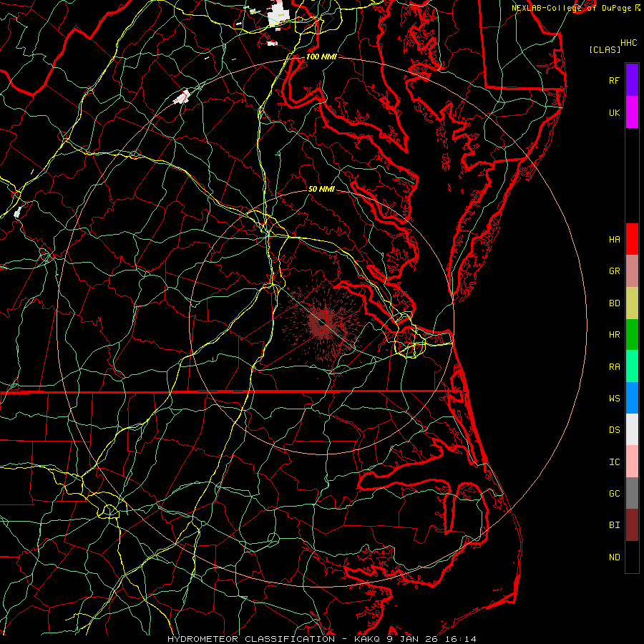This screenshot has width=644, height=644.
Task: Click the brown biological echo cluster at radar center
Action: tap(324, 323)
